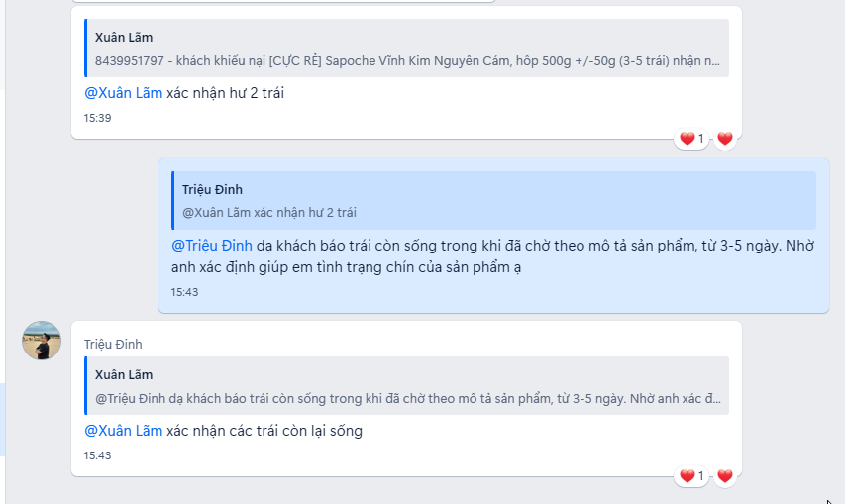The width and height of the screenshot is (845, 504).
Task: Click @Xuân Lãm mention in last message
Action: tap(124, 431)
